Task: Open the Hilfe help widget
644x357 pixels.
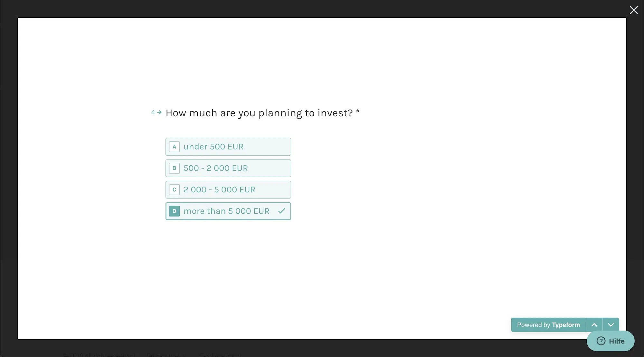Action: tap(611, 341)
